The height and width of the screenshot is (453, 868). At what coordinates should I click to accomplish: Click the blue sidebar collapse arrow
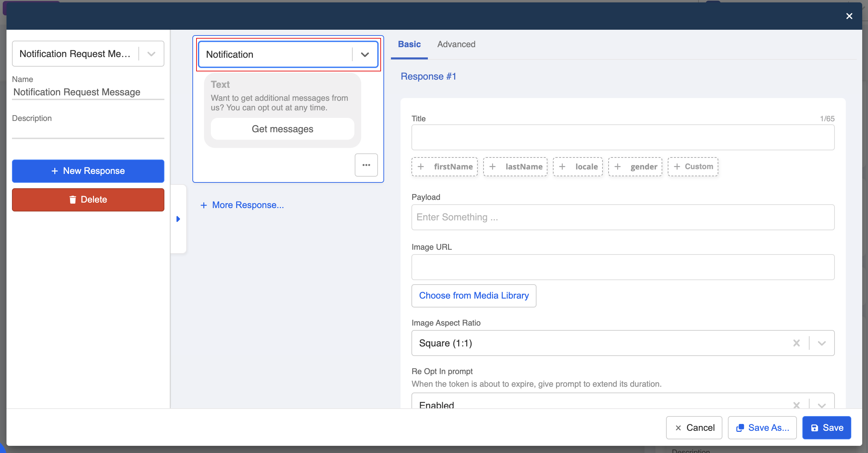(178, 219)
